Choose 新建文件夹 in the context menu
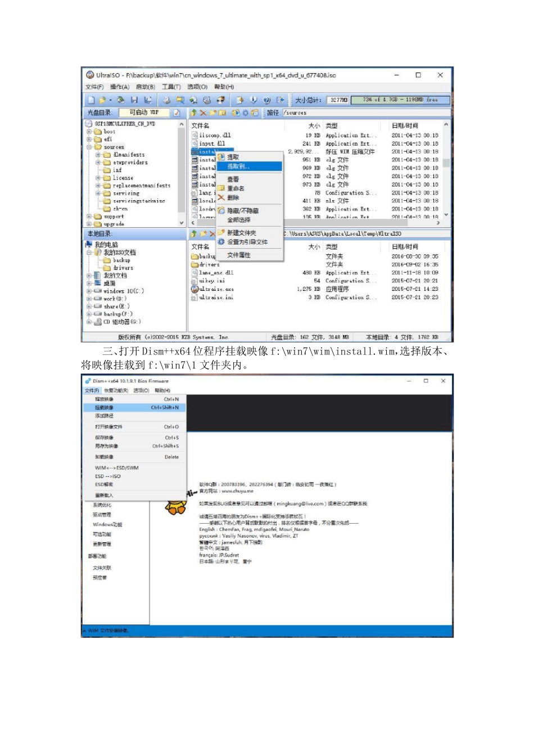 249,233
